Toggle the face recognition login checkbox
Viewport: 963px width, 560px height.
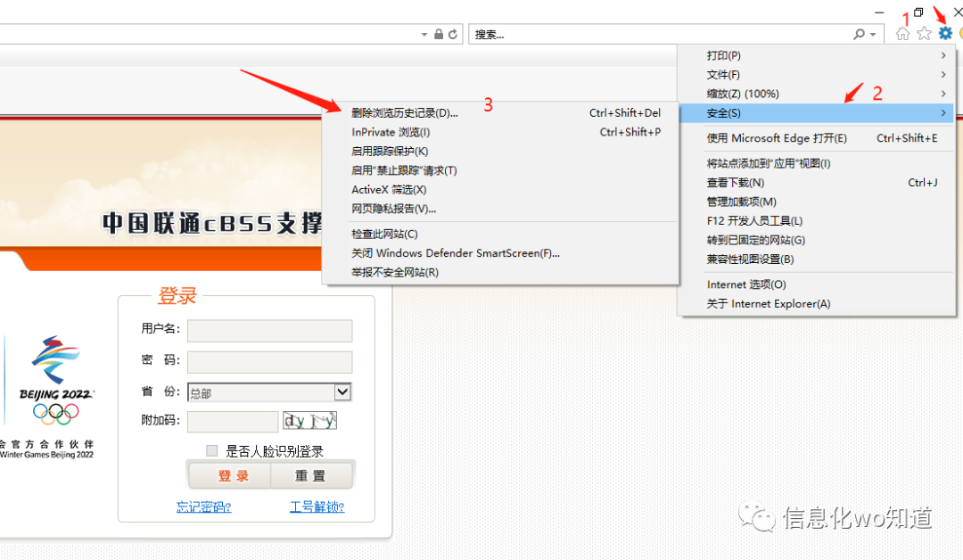tap(212, 450)
